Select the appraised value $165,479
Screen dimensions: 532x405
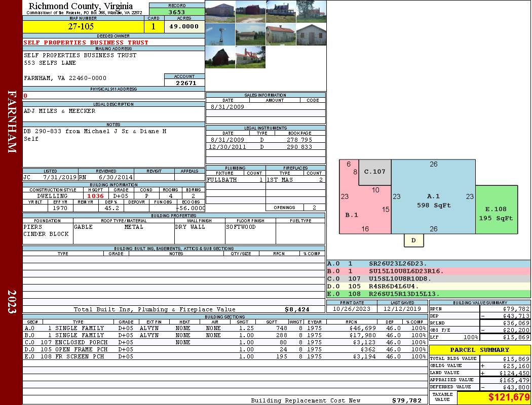coord(514,380)
